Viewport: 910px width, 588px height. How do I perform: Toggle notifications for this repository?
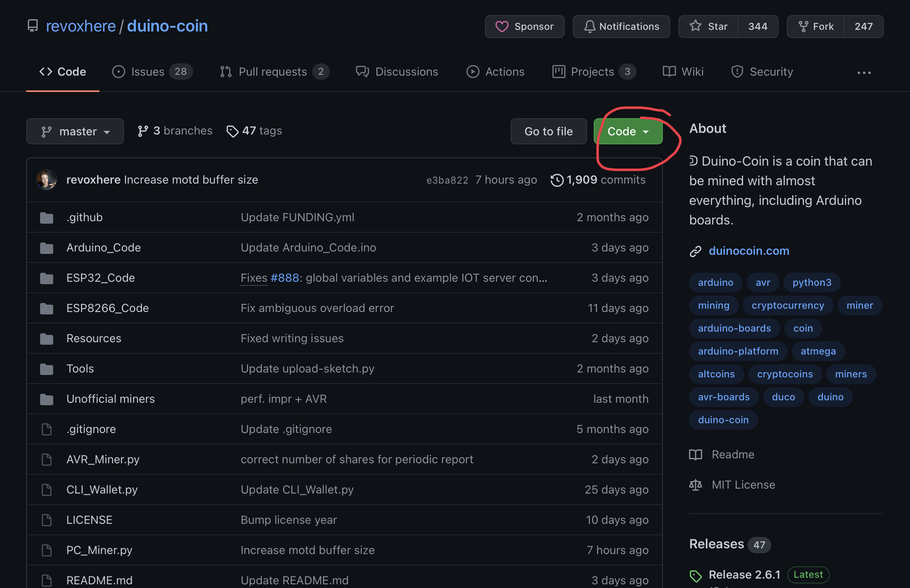621,26
